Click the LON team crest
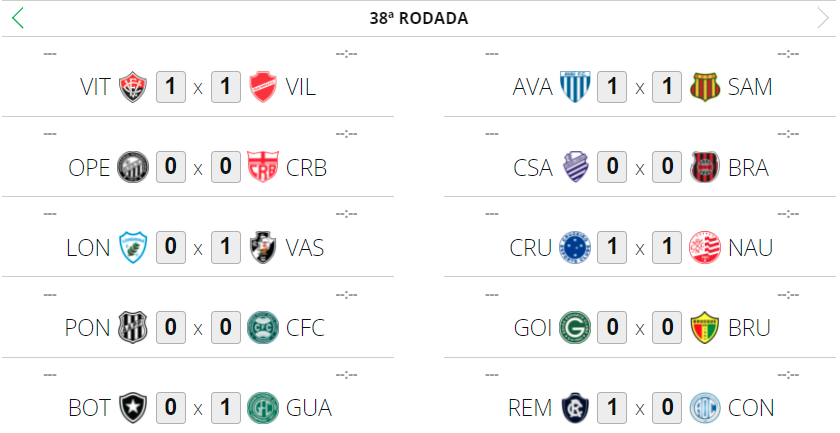Viewport: 840px width, 433px height. [x=133, y=247]
